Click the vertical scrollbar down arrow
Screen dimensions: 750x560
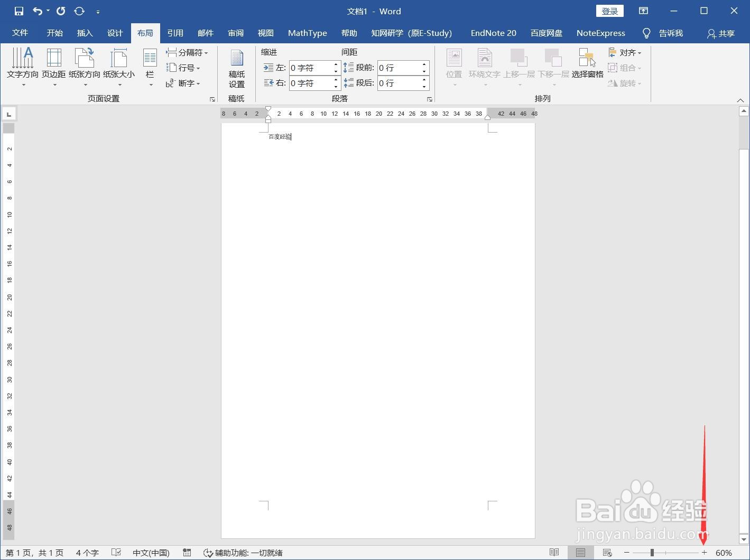point(744,539)
